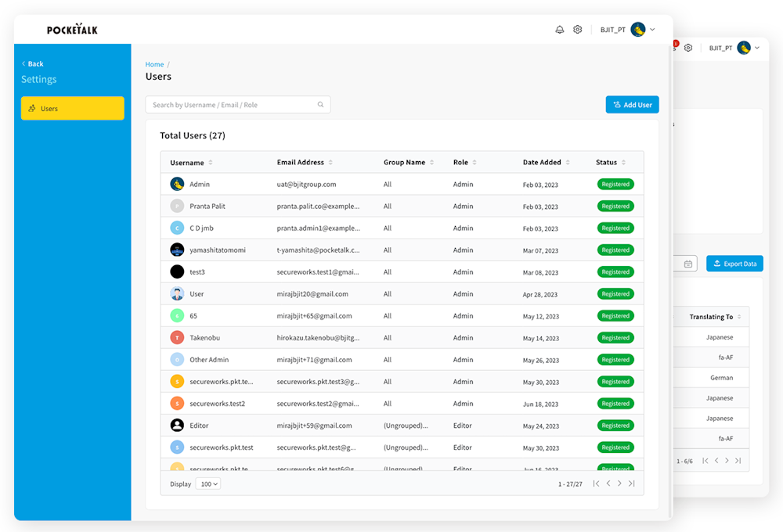Sort by Status column arrows
Viewport: 783px width, 532px height.
(x=624, y=162)
